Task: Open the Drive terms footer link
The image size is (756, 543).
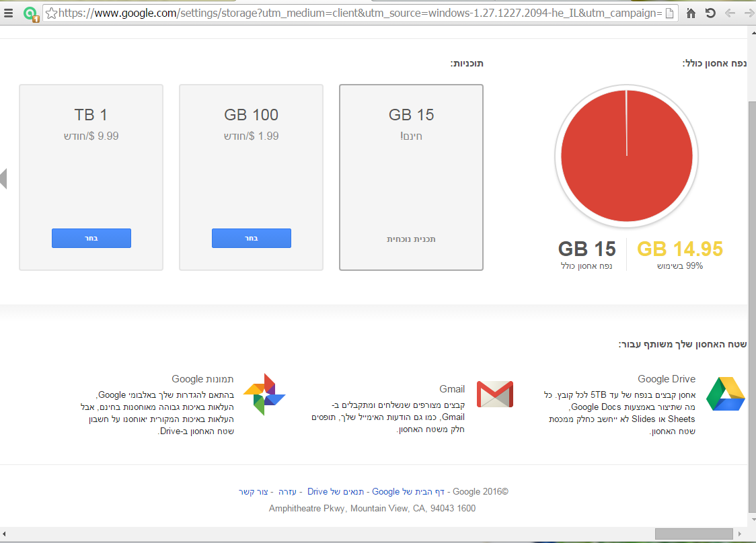Action: click(x=336, y=491)
